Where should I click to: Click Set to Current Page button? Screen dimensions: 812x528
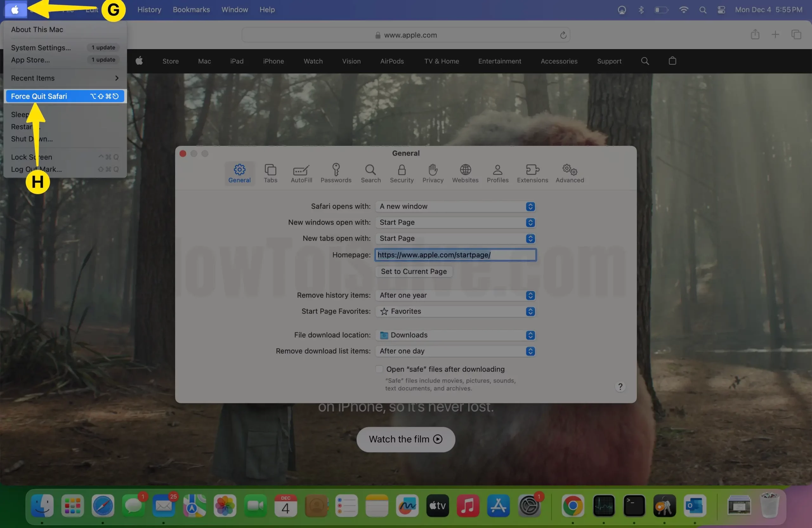coord(414,271)
